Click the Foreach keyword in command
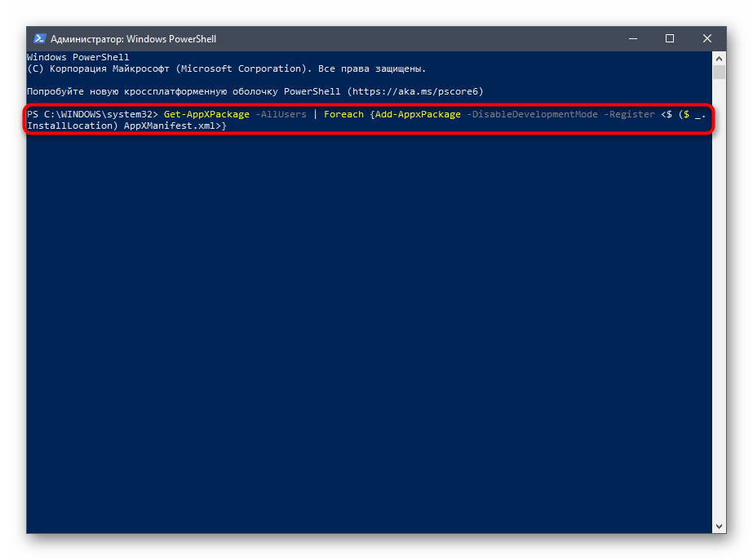This screenshot has width=753, height=560. [343, 114]
